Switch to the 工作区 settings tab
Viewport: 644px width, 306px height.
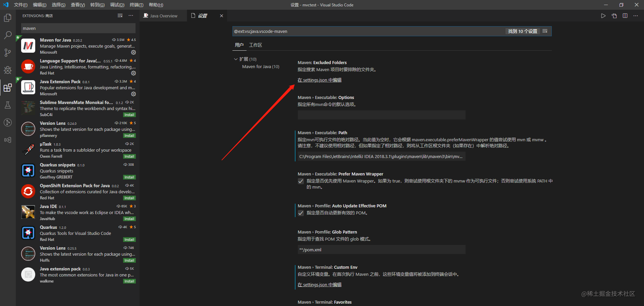tap(255, 45)
